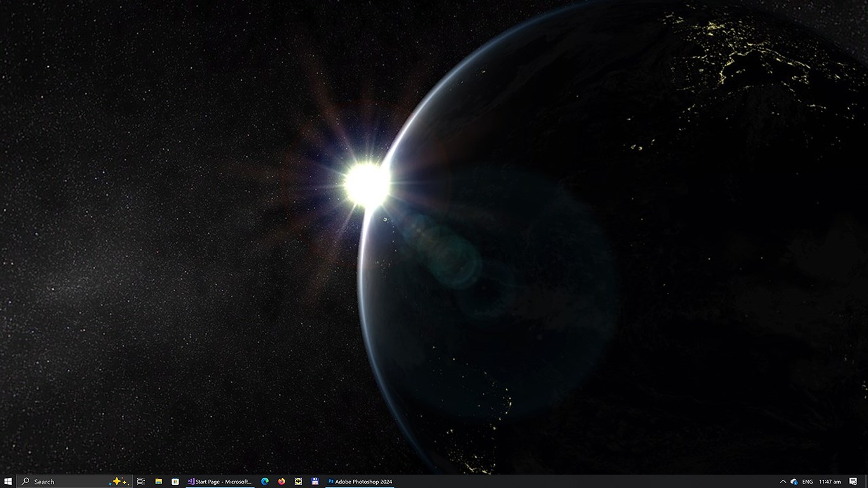Image resolution: width=868 pixels, height=488 pixels.
Task: Switch to Adobe Photoshop 2024 window
Action: coord(360,482)
